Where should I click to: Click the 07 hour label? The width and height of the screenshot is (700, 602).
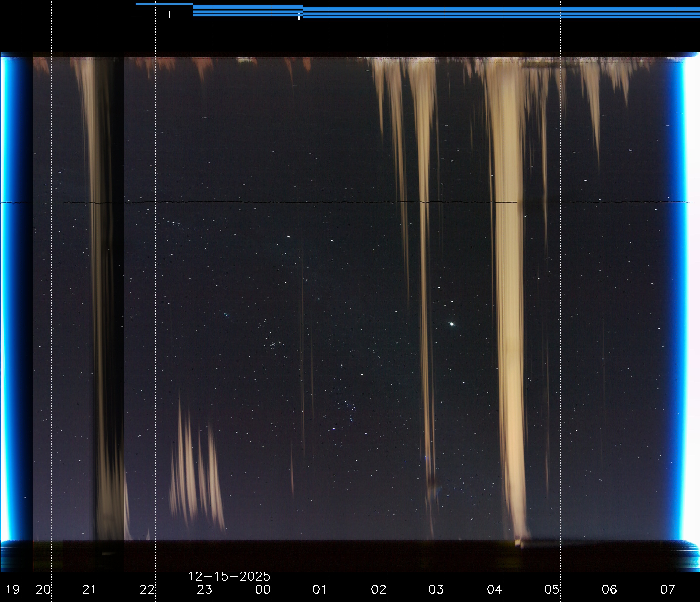pos(668,590)
